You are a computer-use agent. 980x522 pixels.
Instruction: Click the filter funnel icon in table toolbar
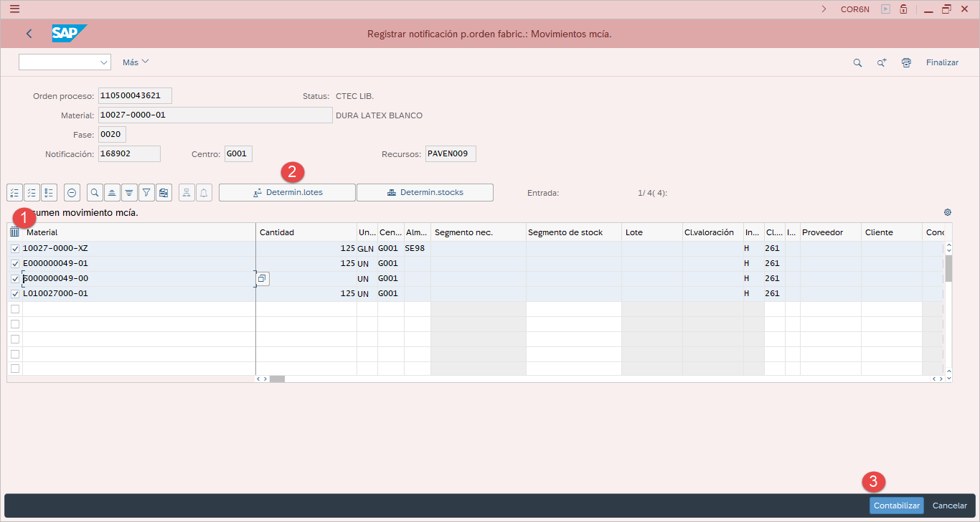[x=146, y=192]
